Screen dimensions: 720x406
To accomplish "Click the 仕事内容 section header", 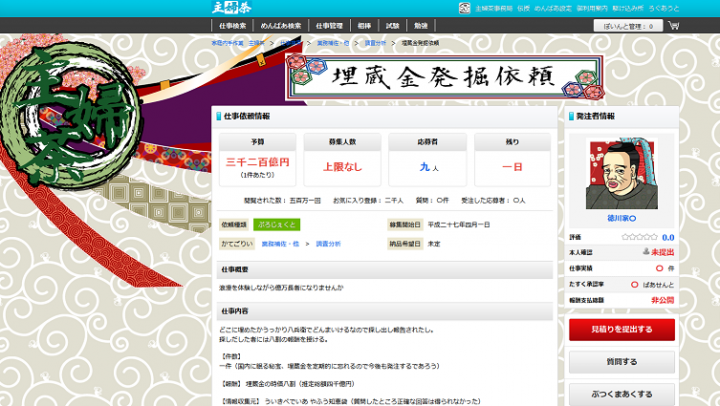I will coord(385,311).
